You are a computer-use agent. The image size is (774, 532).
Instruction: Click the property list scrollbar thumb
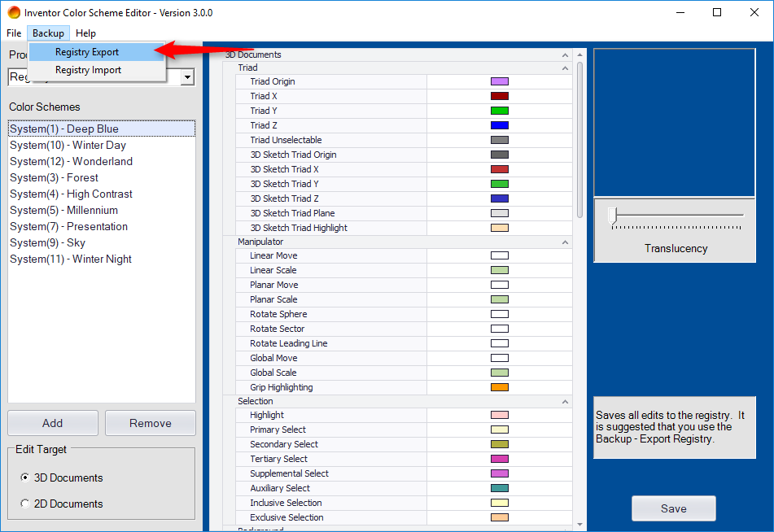[580, 140]
